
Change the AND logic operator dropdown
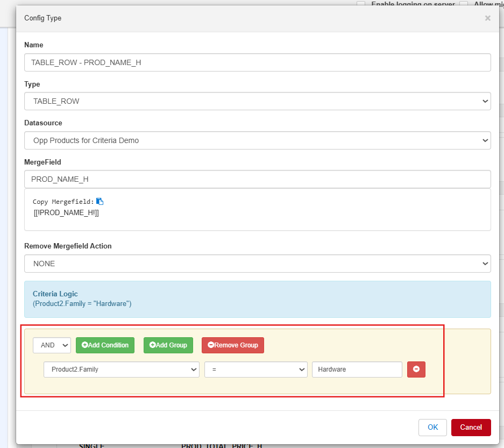point(52,345)
